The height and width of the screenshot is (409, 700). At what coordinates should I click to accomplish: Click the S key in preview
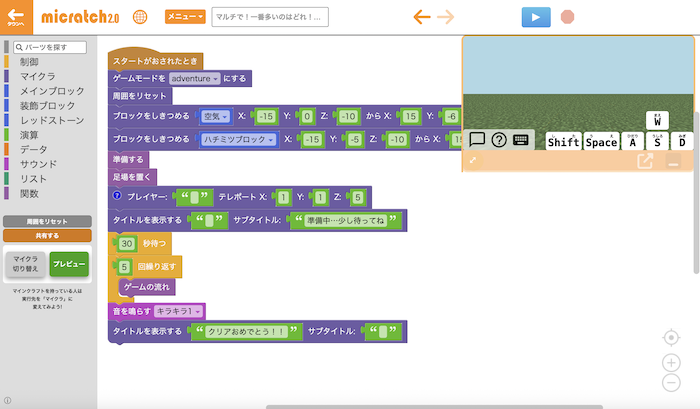pos(657,141)
